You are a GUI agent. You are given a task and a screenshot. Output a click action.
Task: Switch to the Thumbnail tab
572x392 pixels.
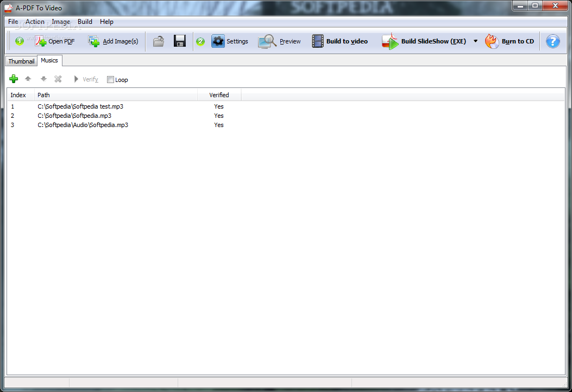point(22,61)
